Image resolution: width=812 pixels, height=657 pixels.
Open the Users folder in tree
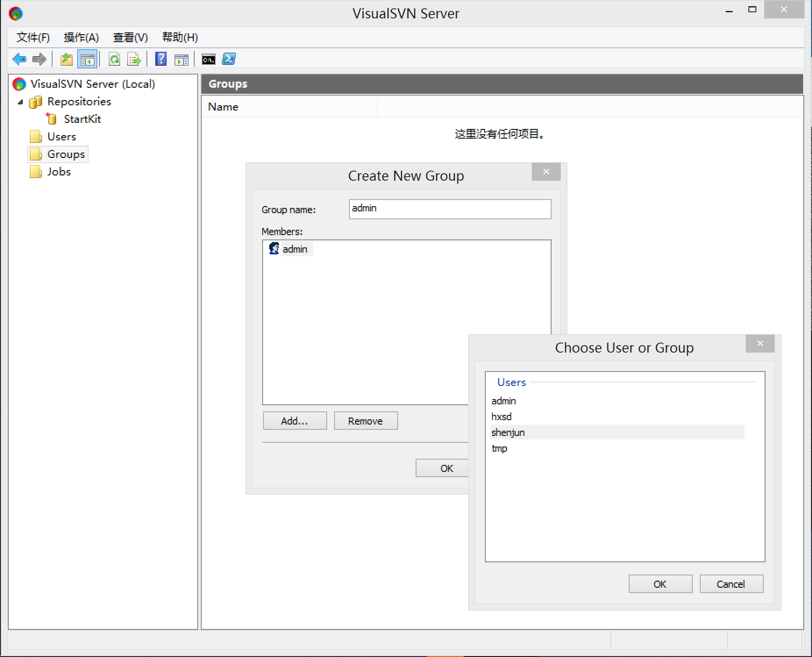point(61,137)
